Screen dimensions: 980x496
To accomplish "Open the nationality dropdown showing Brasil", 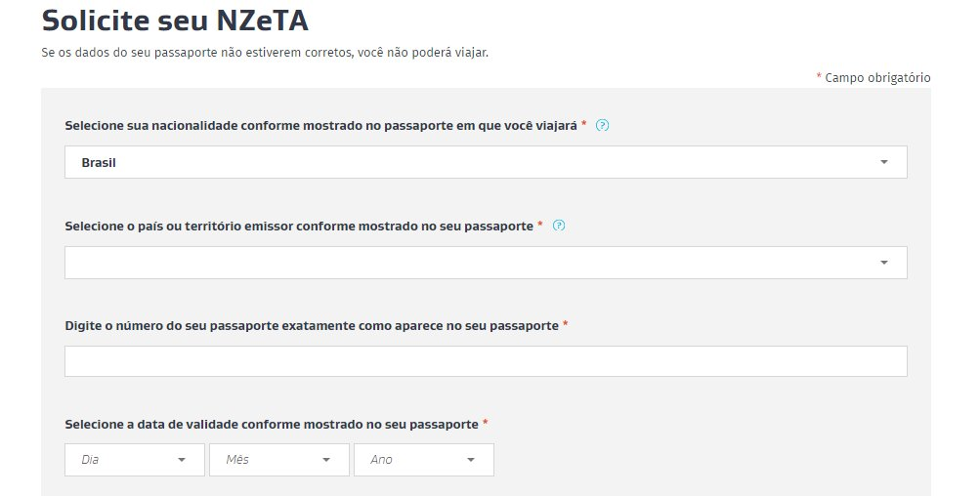I will pos(486,162).
